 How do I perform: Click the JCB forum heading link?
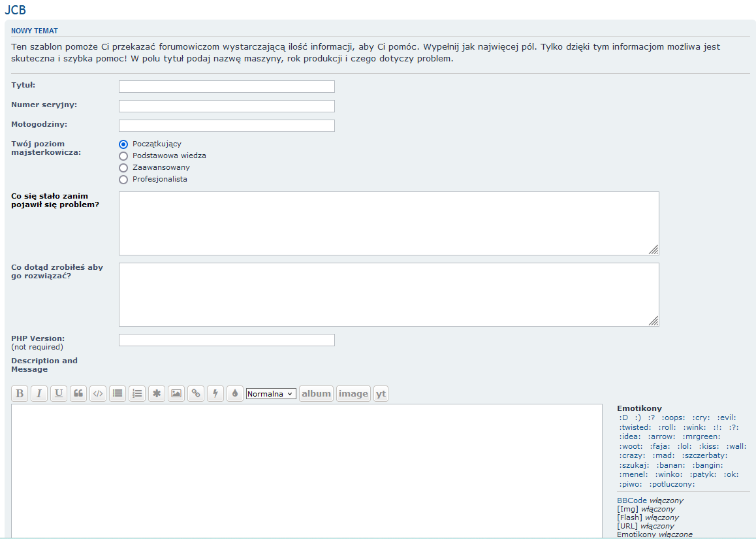pos(16,10)
